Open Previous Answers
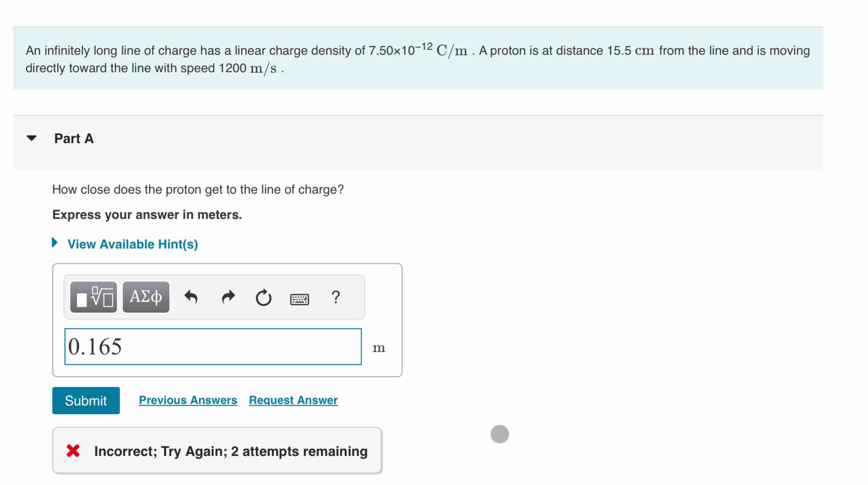This screenshot has width=868, height=485. click(188, 400)
